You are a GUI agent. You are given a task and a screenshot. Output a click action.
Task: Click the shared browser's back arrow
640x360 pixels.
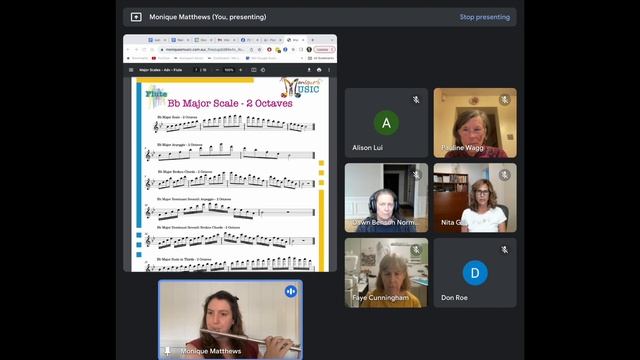128,49
